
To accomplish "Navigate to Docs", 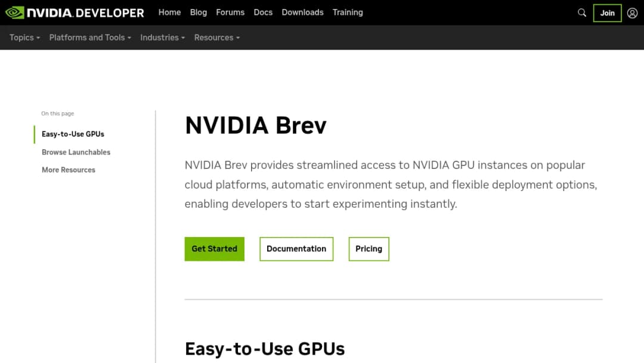I will [x=263, y=13].
